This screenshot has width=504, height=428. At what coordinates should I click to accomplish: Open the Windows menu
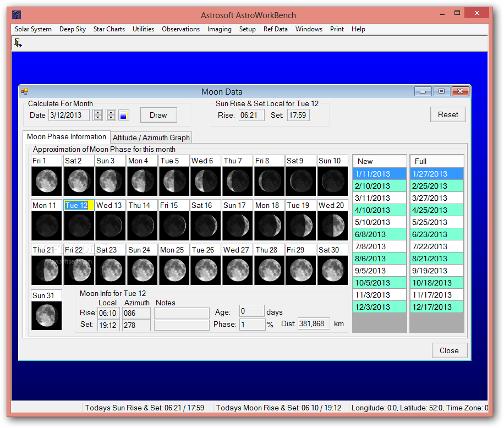tap(309, 29)
